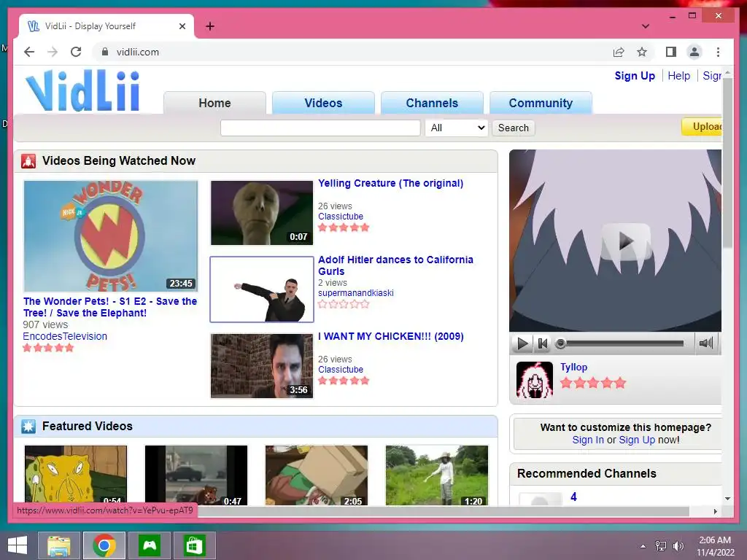Click the page horizontal scrollbar
The height and width of the screenshot is (560, 747).
[443, 511]
